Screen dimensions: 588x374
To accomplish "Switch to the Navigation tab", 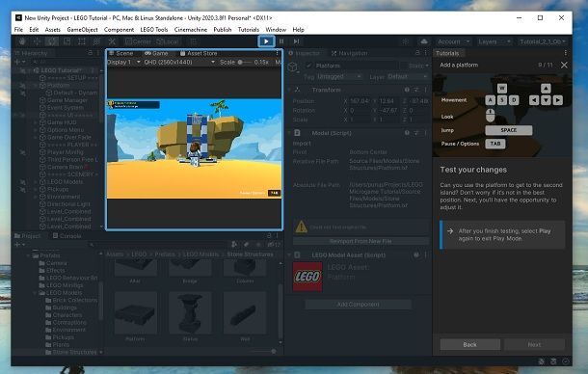I will click(349, 53).
